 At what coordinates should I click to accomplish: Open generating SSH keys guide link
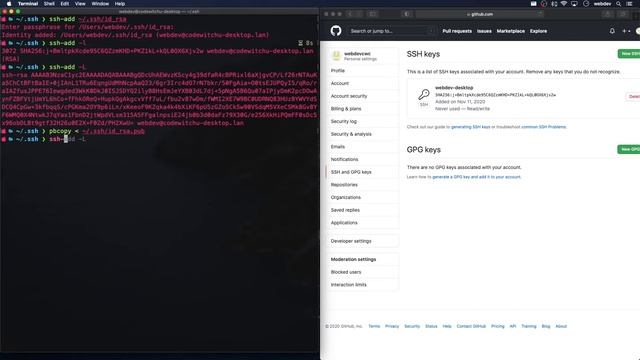[470, 127]
